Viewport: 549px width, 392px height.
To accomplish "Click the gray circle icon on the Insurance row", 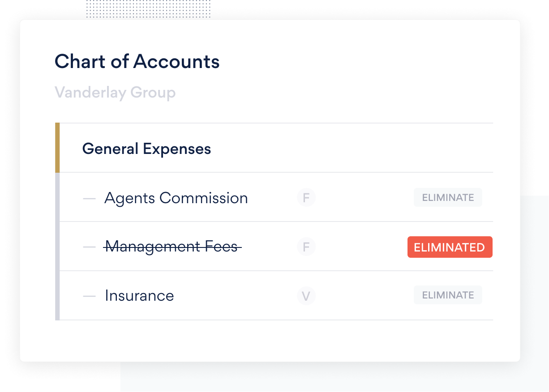I will click(306, 296).
